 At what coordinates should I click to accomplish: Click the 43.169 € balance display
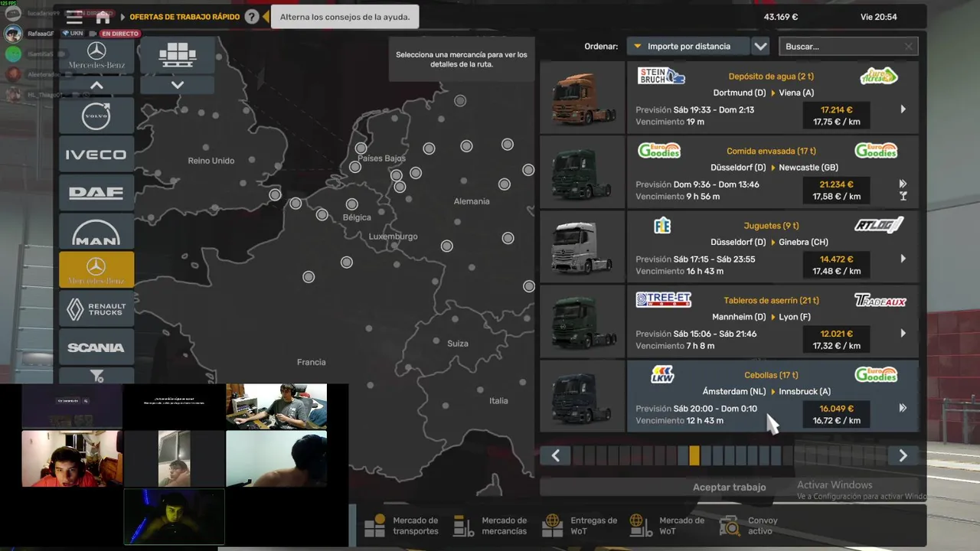point(781,17)
